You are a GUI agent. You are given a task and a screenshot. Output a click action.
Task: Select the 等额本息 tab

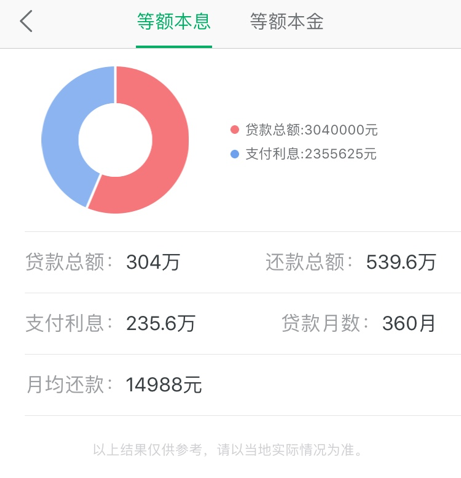174,22
